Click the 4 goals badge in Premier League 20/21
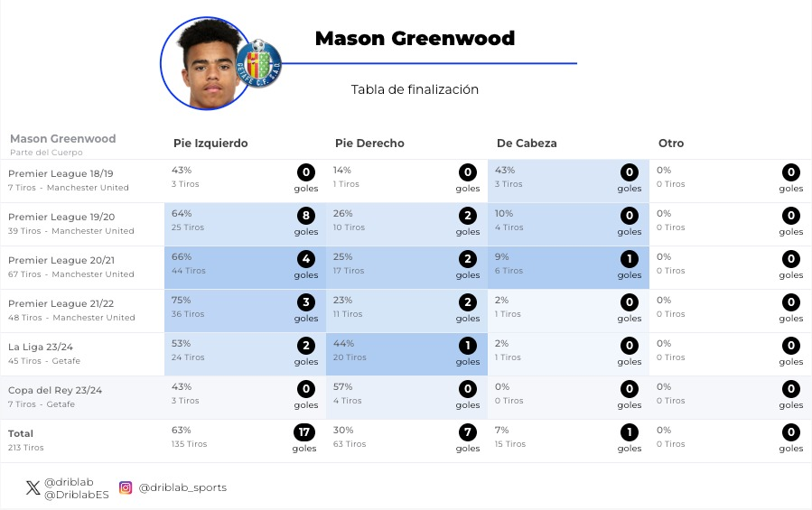Screen dimensions: 812x510 pos(306,259)
